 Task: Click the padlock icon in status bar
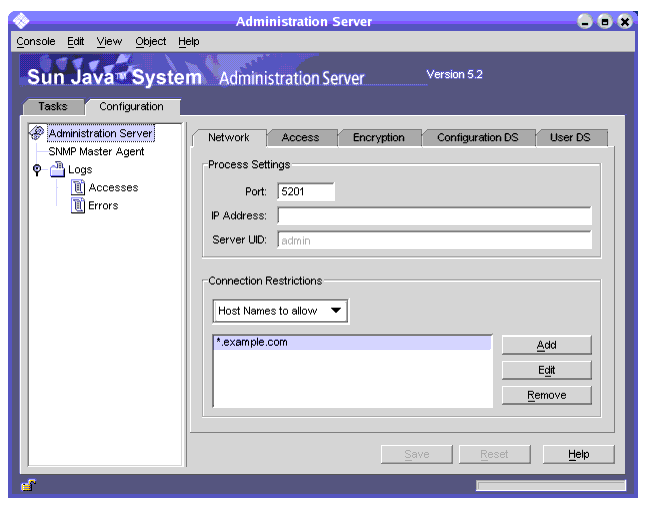click(x=28, y=485)
